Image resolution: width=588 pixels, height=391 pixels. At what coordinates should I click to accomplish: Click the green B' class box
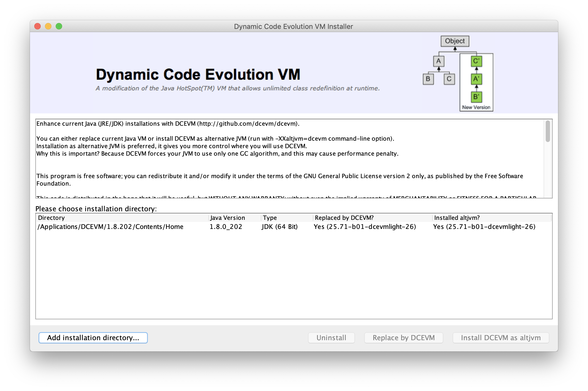coord(476,97)
